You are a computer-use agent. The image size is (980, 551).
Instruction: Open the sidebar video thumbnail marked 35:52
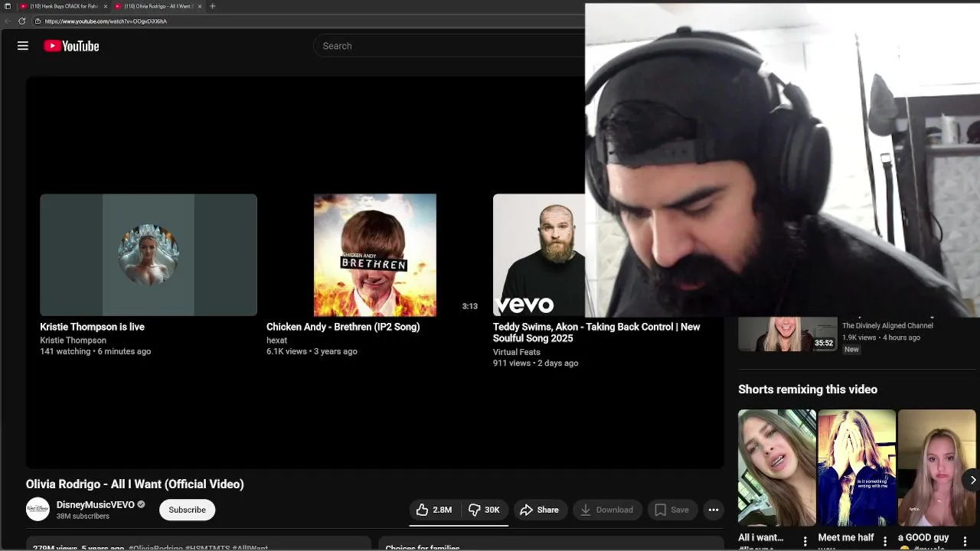click(x=787, y=334)
